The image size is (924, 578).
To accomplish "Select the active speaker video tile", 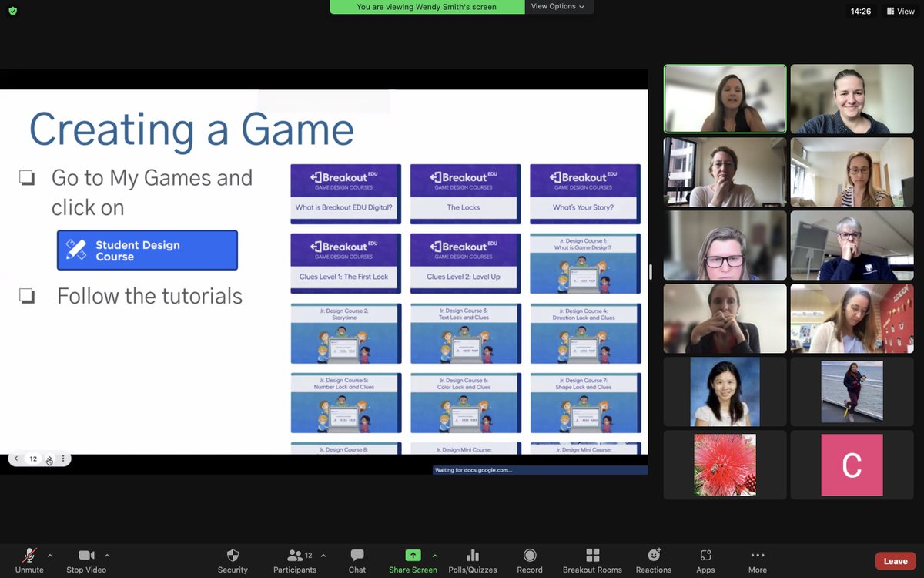I will click(725, 99).
